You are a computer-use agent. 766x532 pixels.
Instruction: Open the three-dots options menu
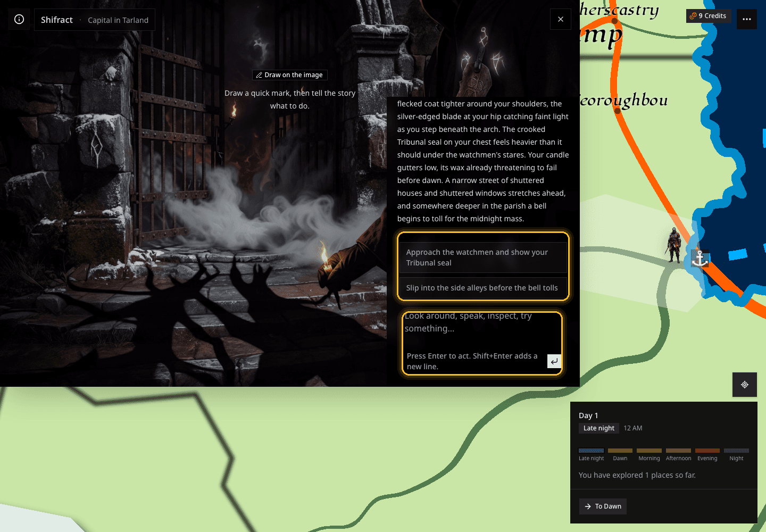[747, 19]
